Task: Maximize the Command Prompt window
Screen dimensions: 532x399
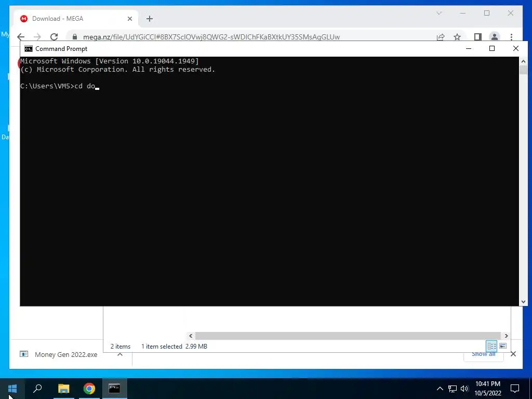Action: point(492,48)
